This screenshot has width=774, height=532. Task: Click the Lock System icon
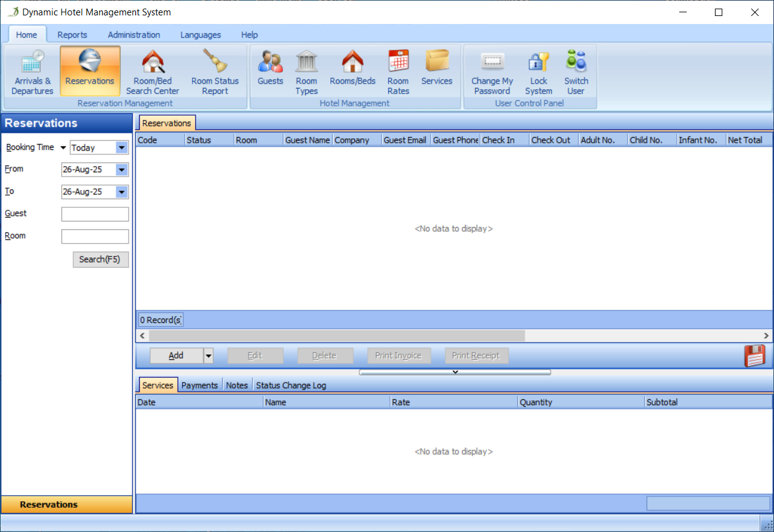pos(538,71)
